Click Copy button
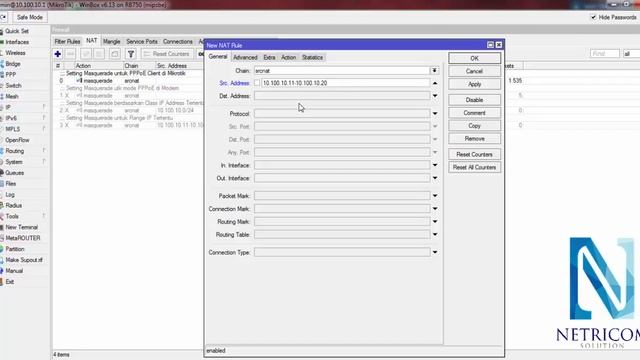Viewport: 640px width, 360px height. (474, 126)
